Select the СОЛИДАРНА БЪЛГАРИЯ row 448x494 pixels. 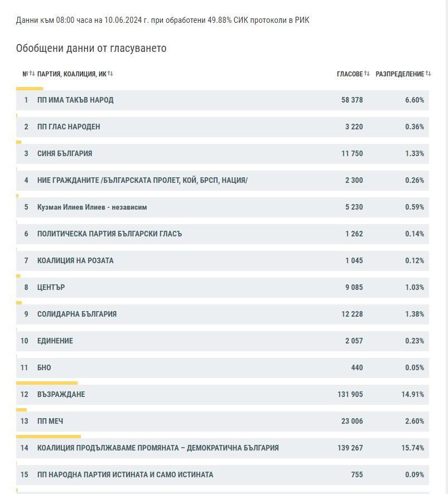[x=223, y=314]
